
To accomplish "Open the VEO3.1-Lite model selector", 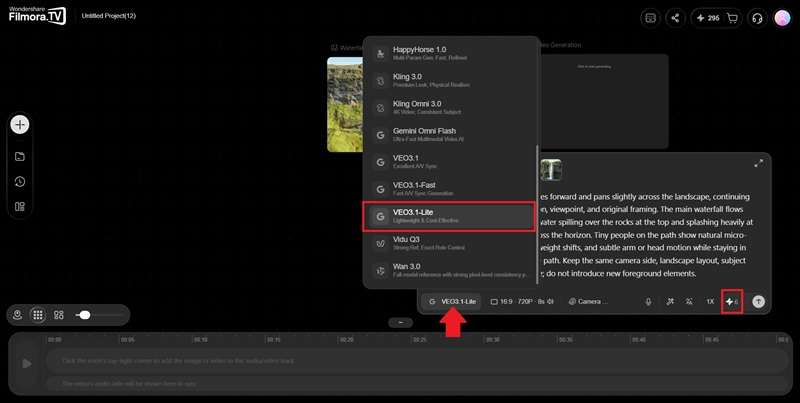I will pos(452,301).
